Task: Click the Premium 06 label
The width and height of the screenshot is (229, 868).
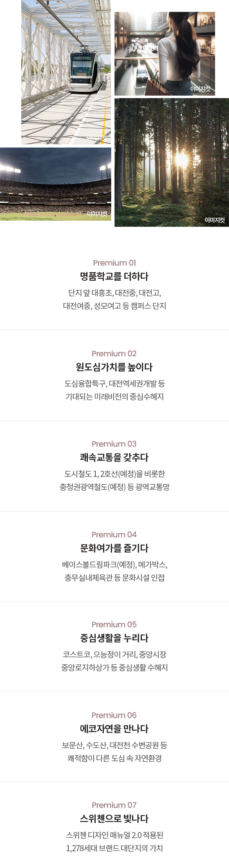Action: coord(114,715)
